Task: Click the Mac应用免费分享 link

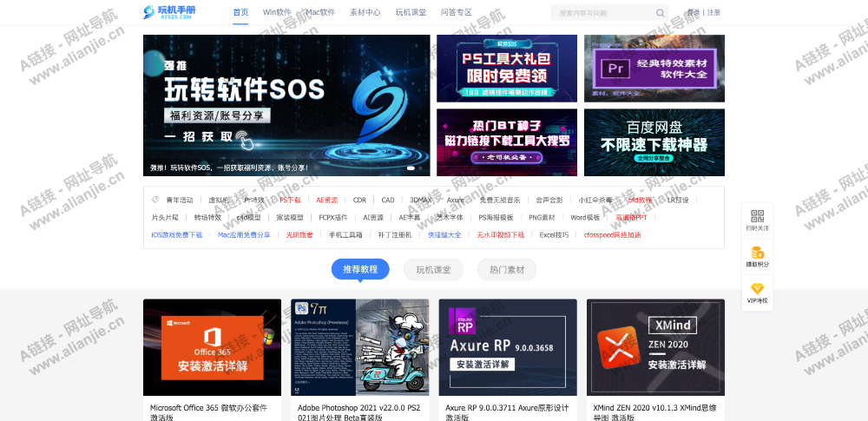Action: click(x=244, y=235)
